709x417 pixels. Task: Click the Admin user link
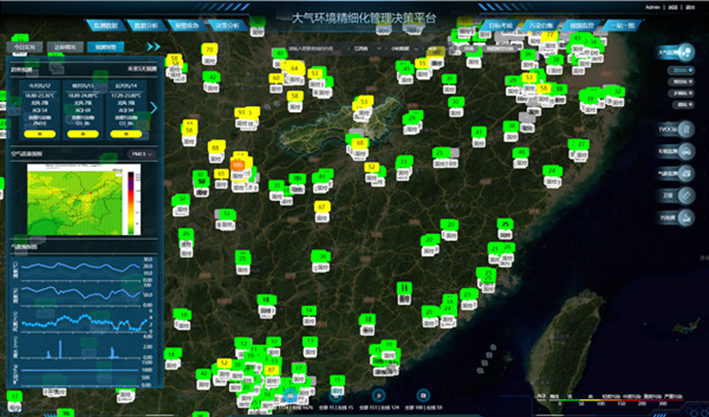click(652, 7)
